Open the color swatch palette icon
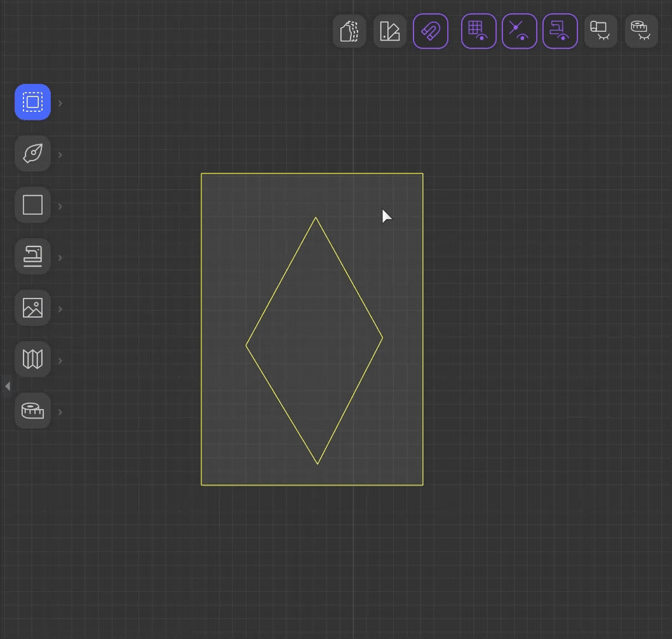 coord(390,31)
